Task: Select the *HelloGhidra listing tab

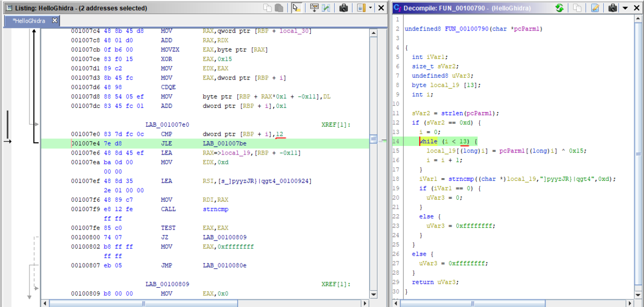Action: 31,20
